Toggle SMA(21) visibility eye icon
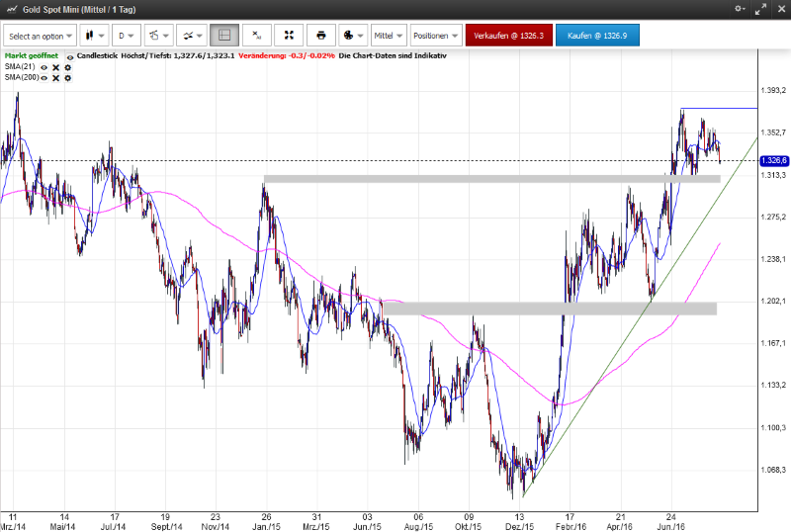Image resolution: width=791 pixels, height=532 pixels. click(44, 67)
